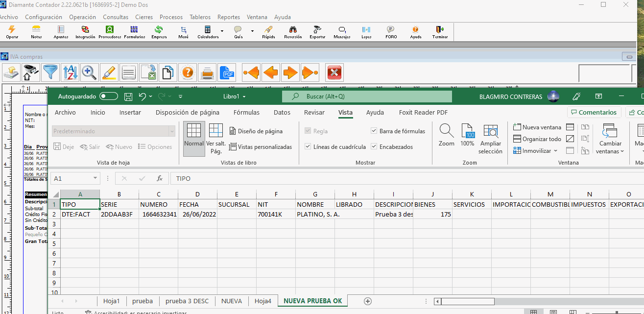
Task: Open Integración tool in Diamante Contador
Action: (85, 32)
